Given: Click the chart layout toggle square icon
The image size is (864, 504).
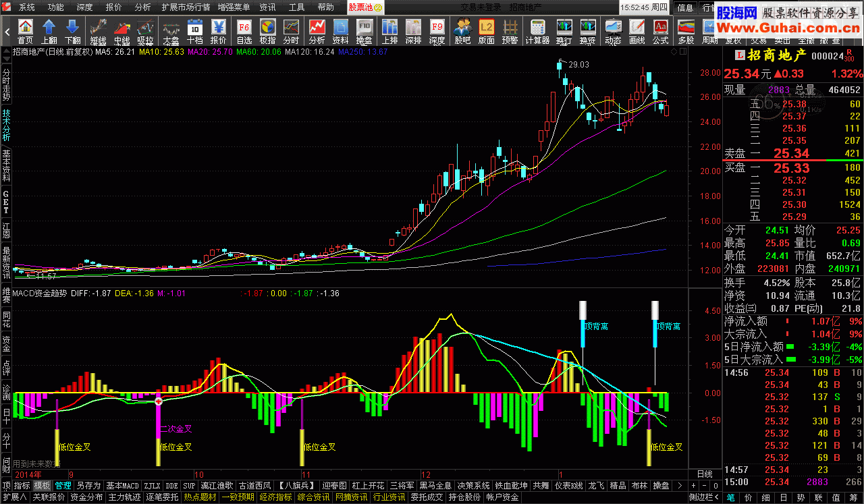Looking at the screenshot, I should click(x=682, y=51).
